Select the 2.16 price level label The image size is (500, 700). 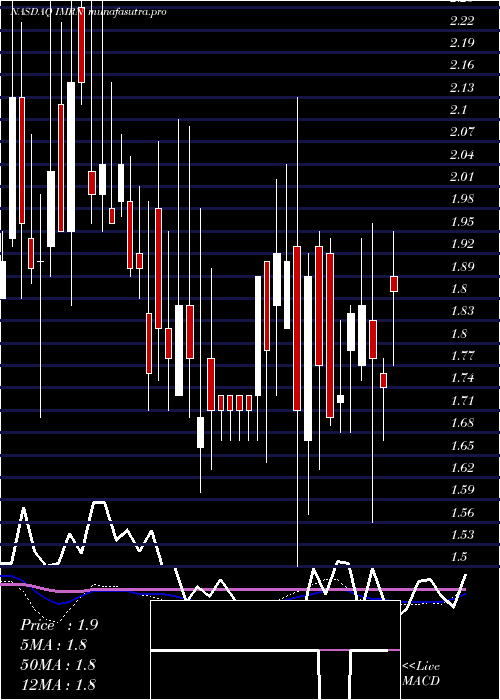point(462,65)
